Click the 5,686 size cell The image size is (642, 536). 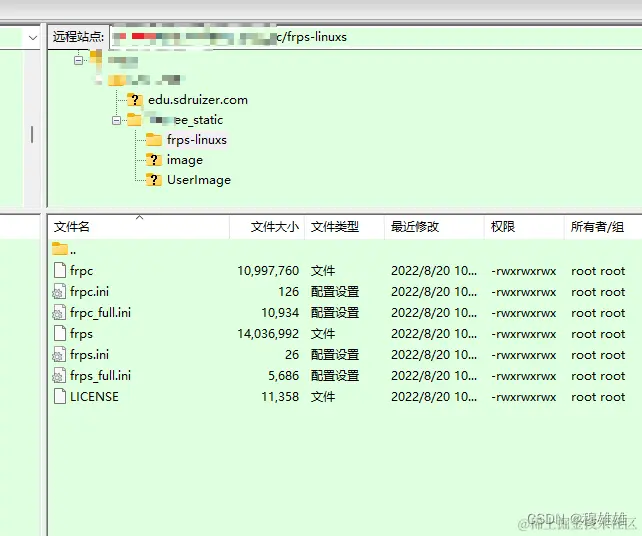coord(283,376)
